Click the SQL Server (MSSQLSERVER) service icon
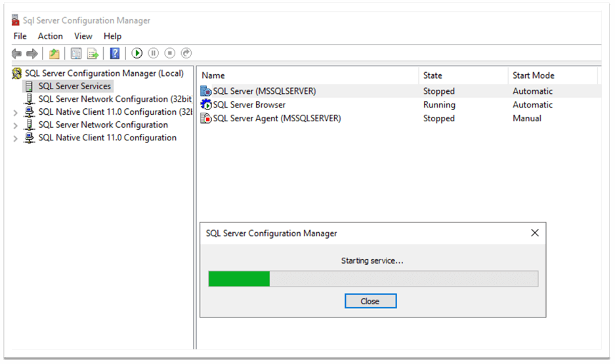615x364 pixels. 206,91
